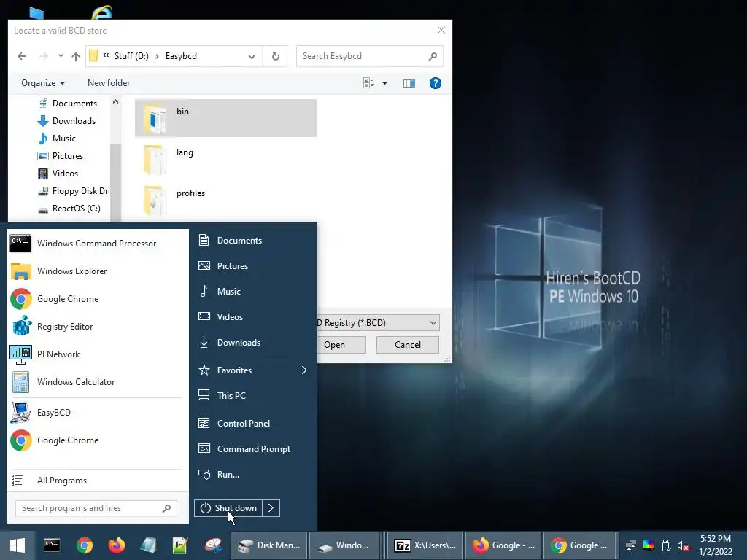
Task: Create a New folder
Action: pos(109,83)
